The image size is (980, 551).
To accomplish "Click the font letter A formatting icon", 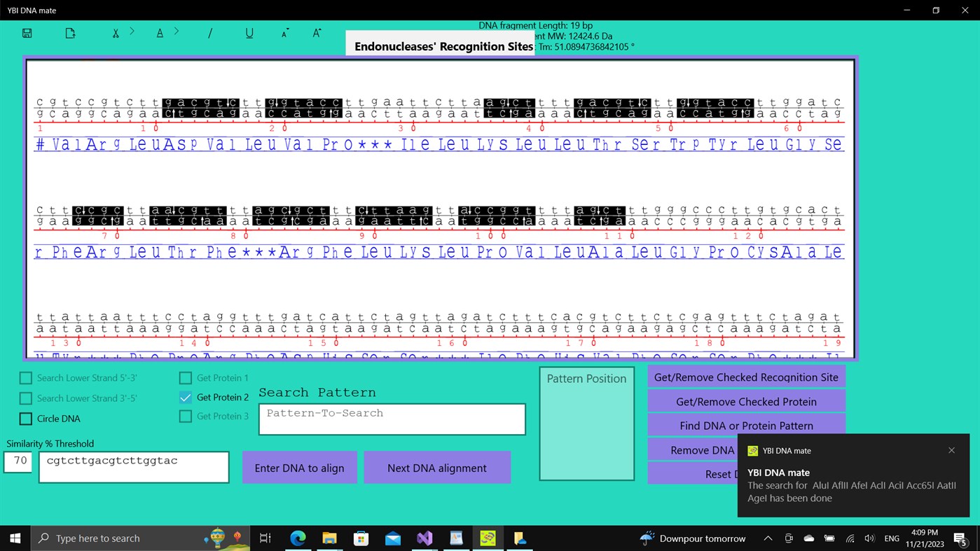I will tap(159, 32).
